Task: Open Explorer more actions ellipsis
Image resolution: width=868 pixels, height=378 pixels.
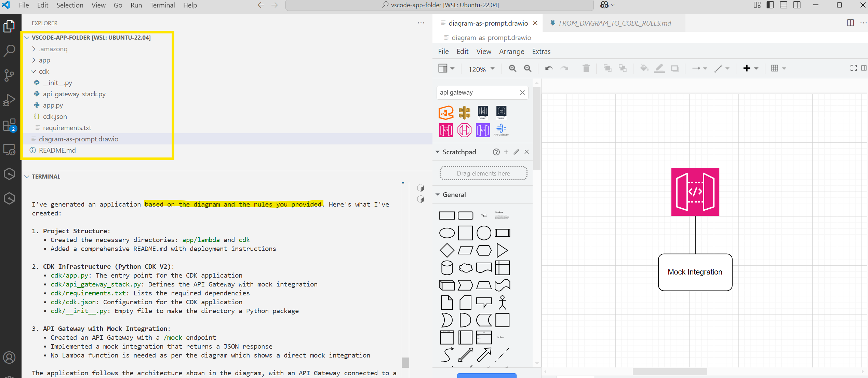Action: click(x=421, y=23)
